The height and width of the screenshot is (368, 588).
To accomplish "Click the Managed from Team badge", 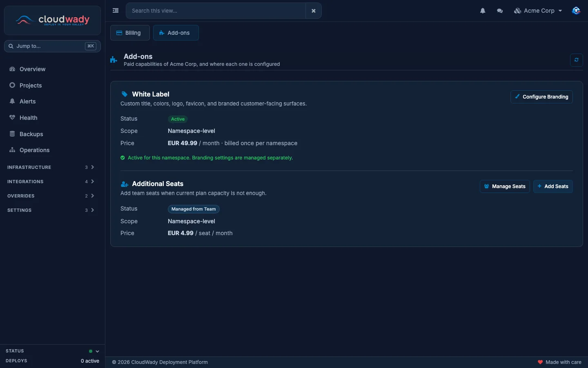I will click(x=194, y=209).
